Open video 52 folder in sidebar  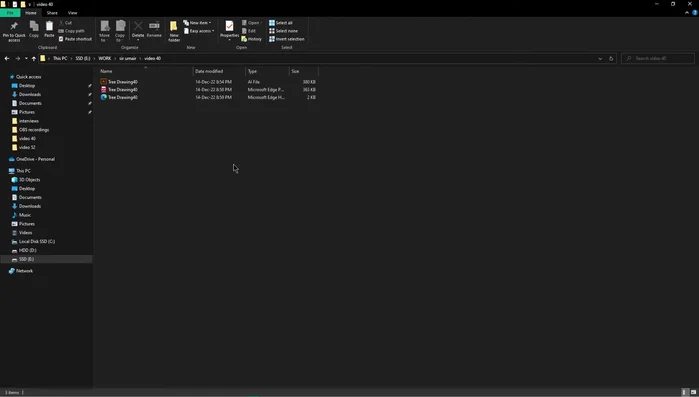click(x=27, y=147)
